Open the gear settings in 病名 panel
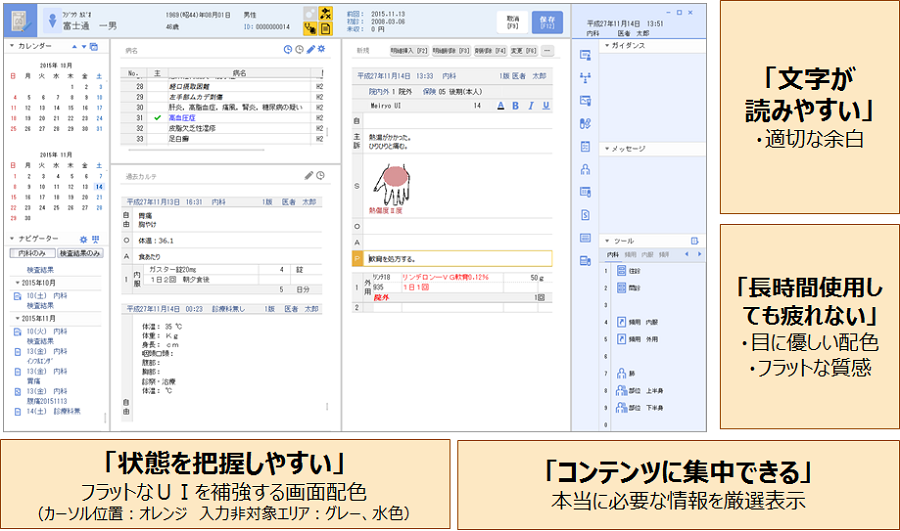The width and height of the screenshot is (900, 531). pos(322,49)
